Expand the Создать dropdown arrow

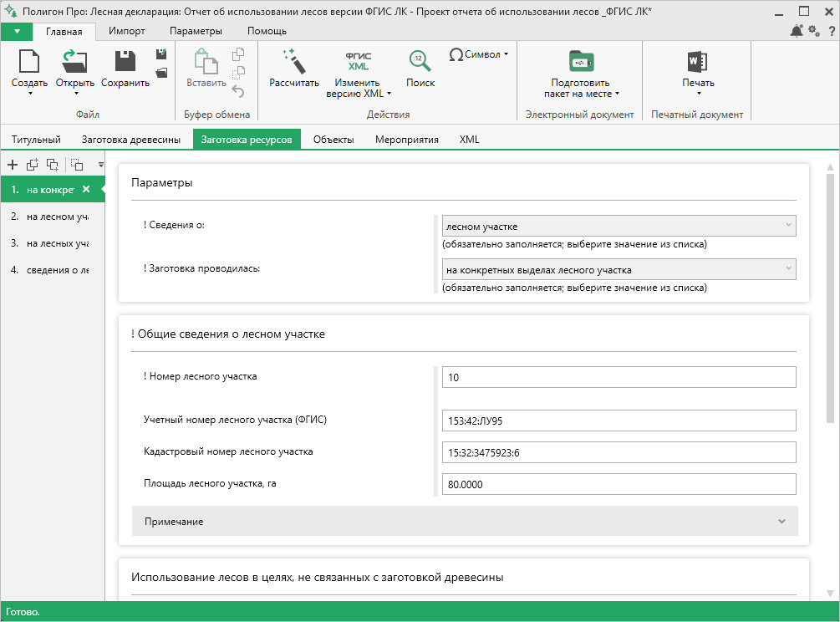tap(30, 94)
